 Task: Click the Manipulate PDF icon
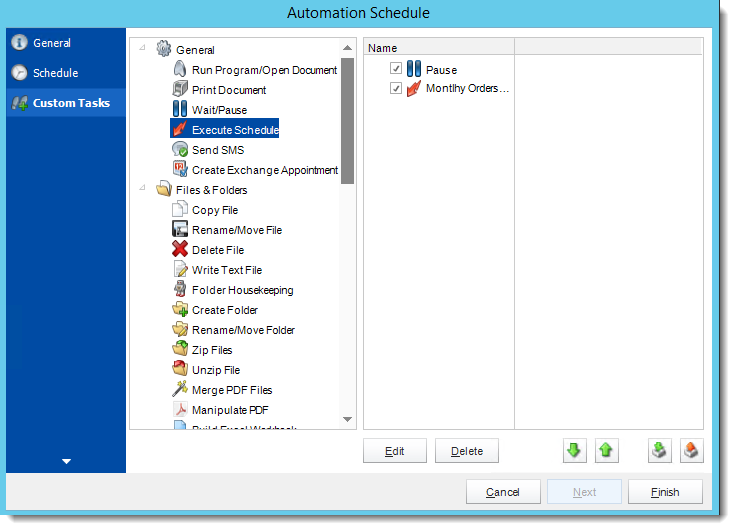(x=180, y=410)
